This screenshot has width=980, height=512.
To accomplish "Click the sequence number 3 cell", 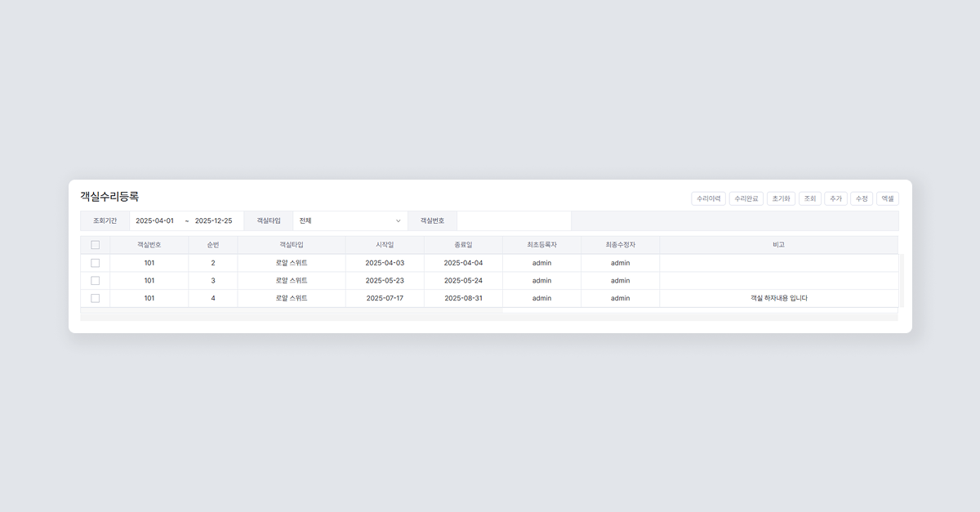I will point(213,280).
